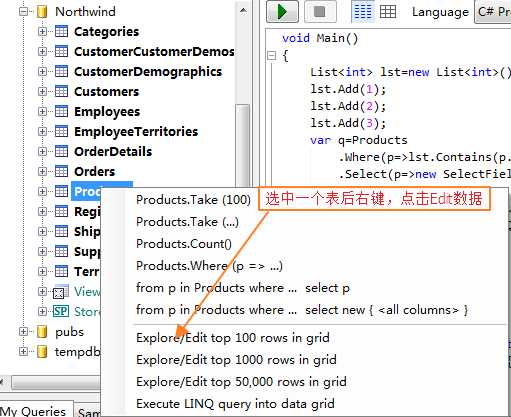The image size is (511, 417).
Task: Select the CustomerCustomerDemos table
Action: [x=154, y=52]
